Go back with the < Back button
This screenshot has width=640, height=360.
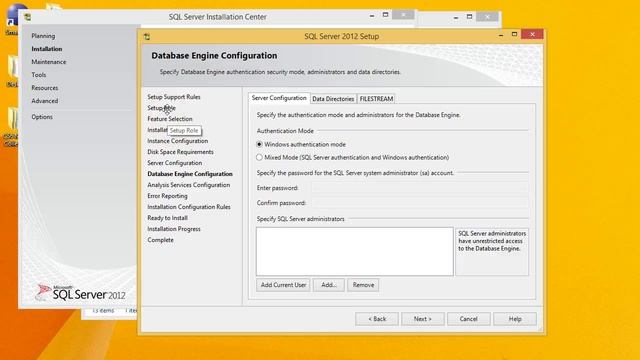click(x=377, y=319)
